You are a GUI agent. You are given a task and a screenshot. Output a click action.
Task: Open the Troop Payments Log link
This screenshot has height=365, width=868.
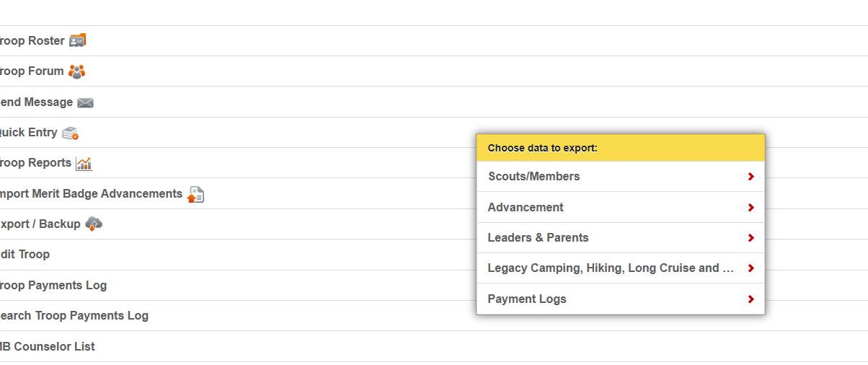tap(53, 286)
